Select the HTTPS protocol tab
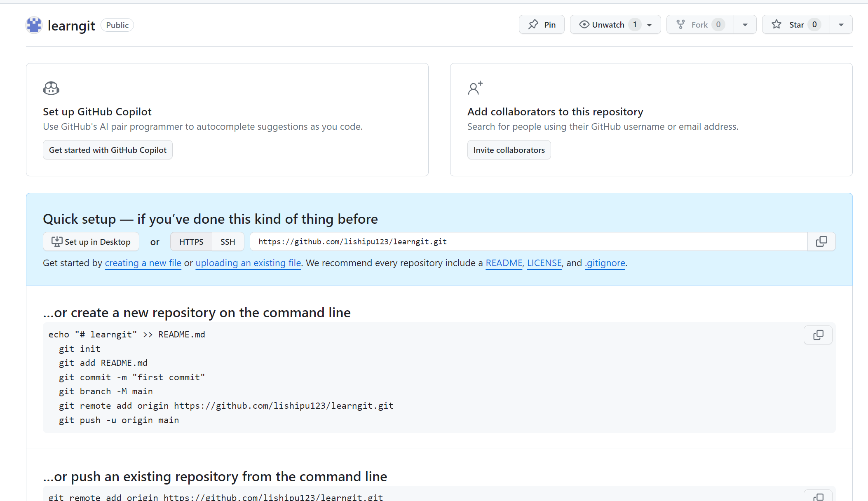 coord(191,242)
